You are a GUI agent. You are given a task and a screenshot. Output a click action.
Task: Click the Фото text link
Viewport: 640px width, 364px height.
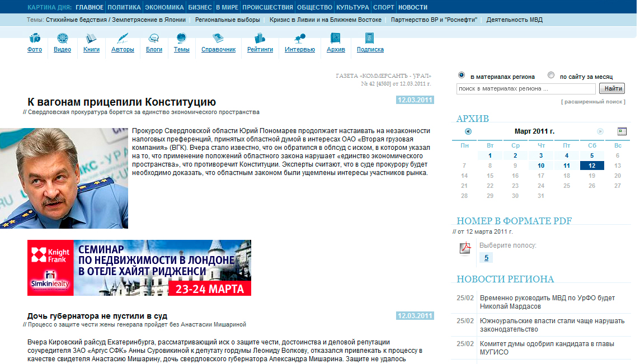click(35, 49)
